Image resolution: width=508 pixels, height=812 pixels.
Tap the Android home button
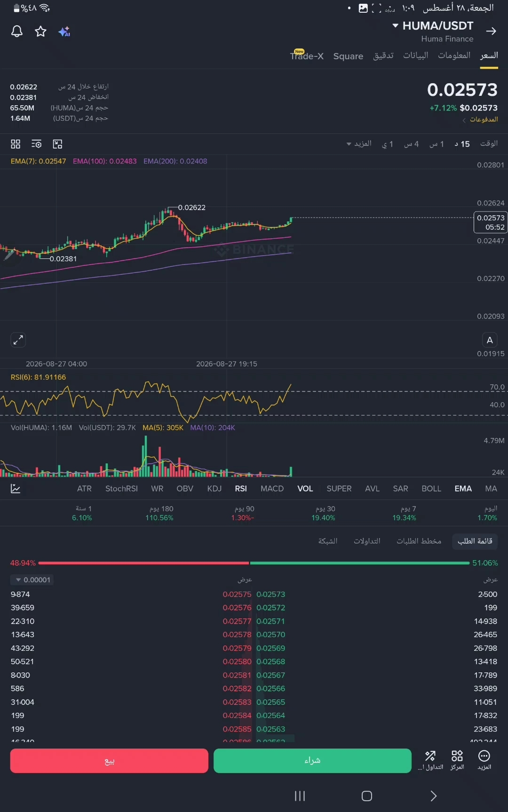367,796
